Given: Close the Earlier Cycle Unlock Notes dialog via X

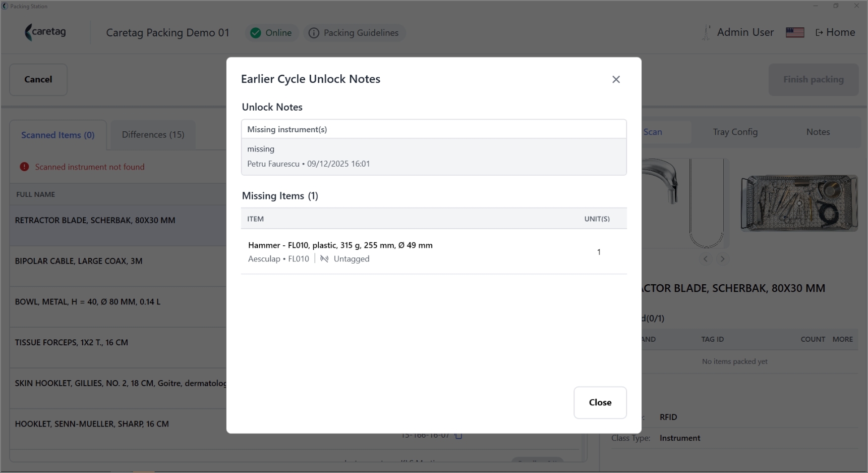Looking at the screenshot, I should pos(616,79).
